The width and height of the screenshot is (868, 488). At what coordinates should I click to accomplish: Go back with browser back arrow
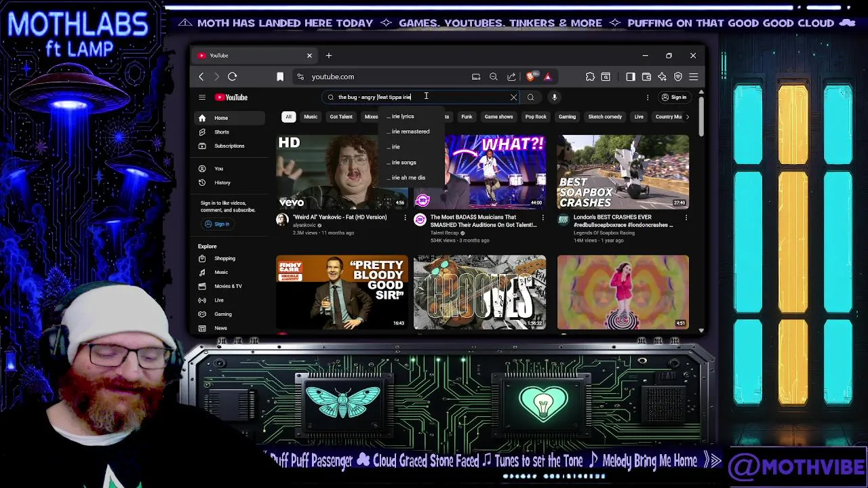(201, 77)
